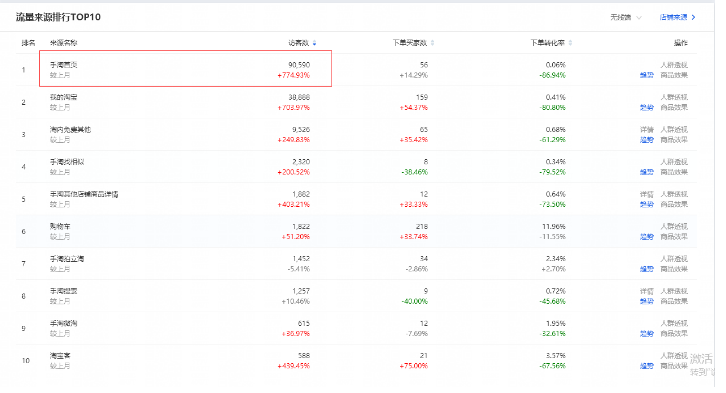Sort by 下单买家数 column sort icon
Viewport: 726px width, 393px height.
click(432, 43)
